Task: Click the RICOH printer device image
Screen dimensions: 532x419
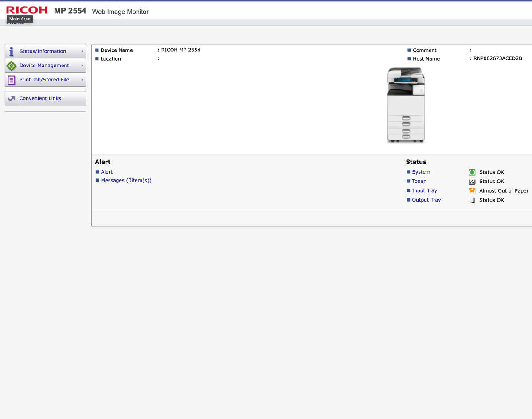Action: 406,105
